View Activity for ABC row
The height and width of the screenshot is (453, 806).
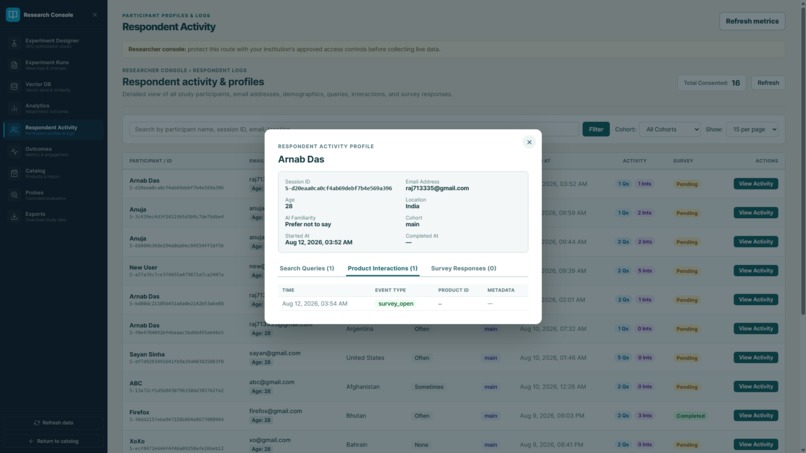click(x=756, y=386)
